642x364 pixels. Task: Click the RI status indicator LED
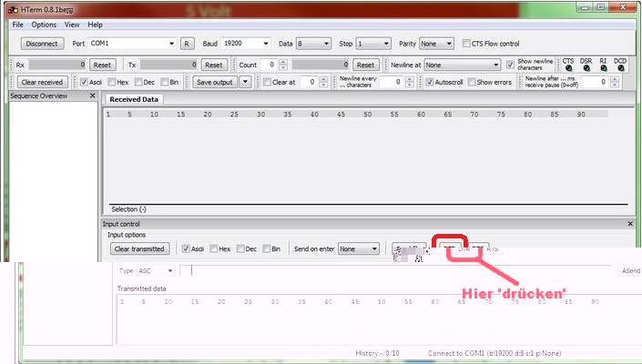(603, 69)
